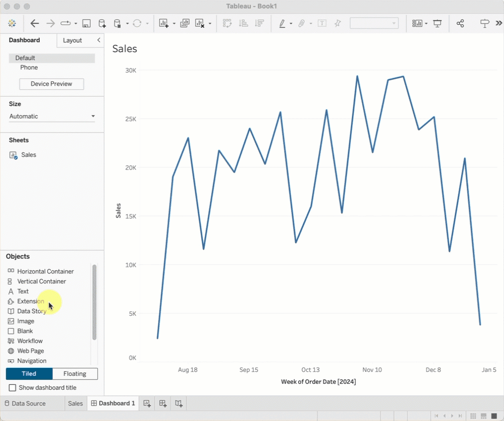Click the Share workbook icon
Screen dimensions: 504x421
(460, 23)
